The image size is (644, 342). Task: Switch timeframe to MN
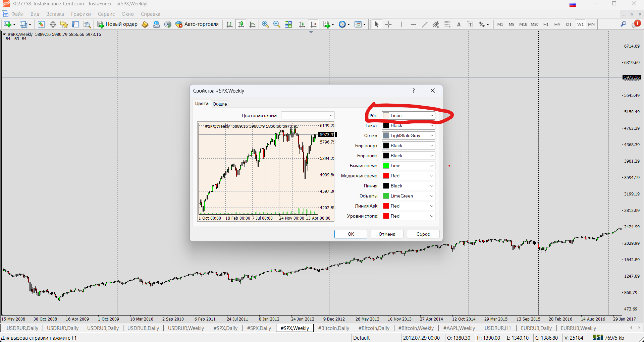tap(591, 24)
